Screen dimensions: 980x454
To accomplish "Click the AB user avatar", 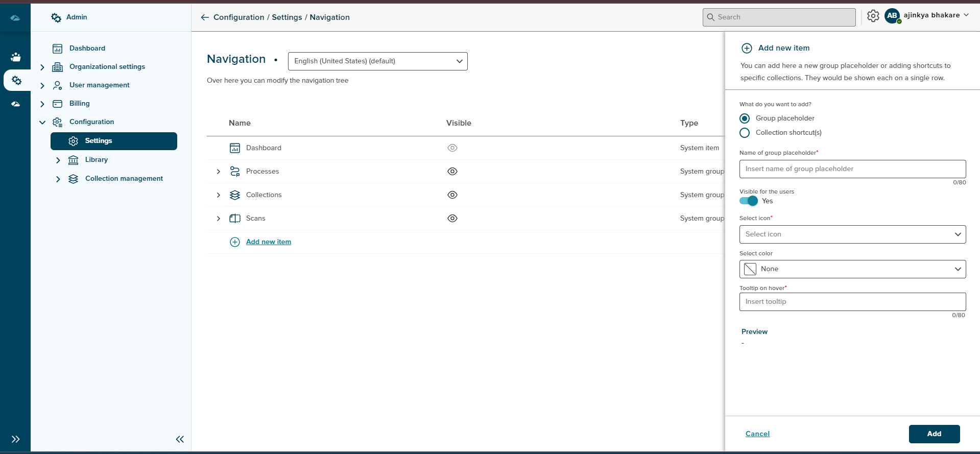I will (892, 16).
